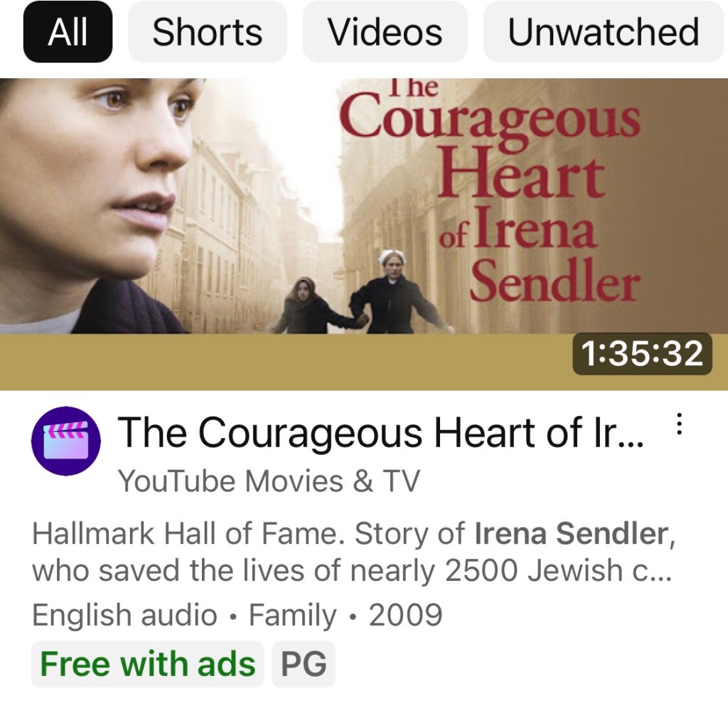The image size is (728, 718).
Task: Select the All filter chip
Action: [x=68, y=31]
